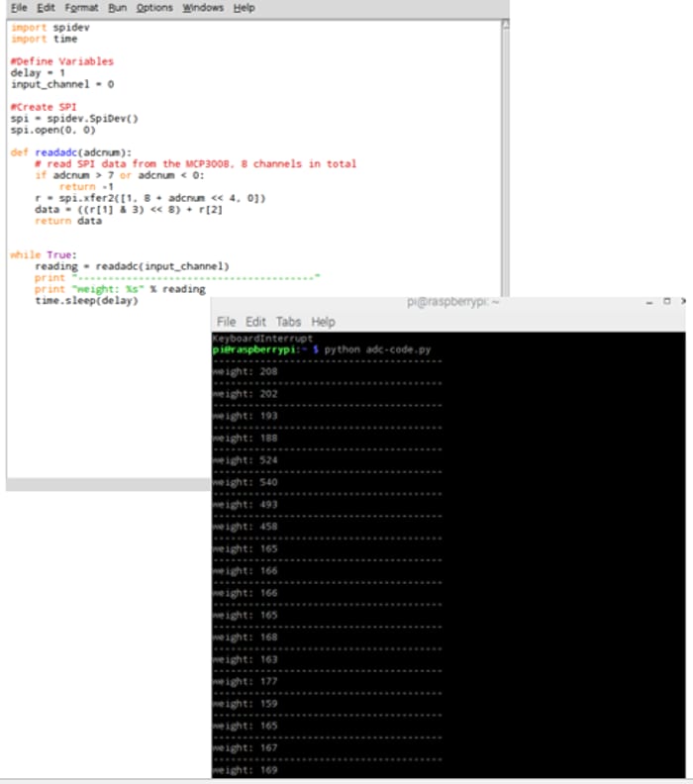Screen dimensions: 693x784
Task: Click the 'python adc-code.py' command in terminal
Action: [377, 349]
